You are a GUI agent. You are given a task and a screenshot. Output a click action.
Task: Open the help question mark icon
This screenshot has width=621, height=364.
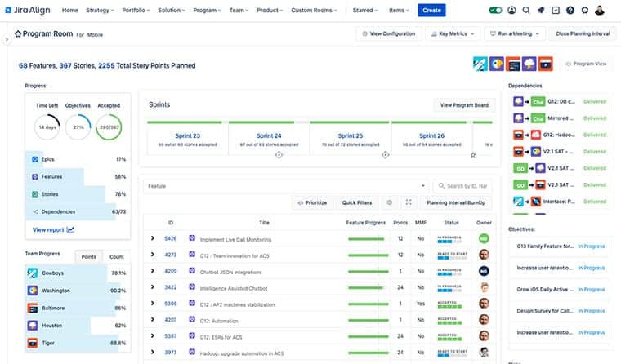click(x=570, y=11)
